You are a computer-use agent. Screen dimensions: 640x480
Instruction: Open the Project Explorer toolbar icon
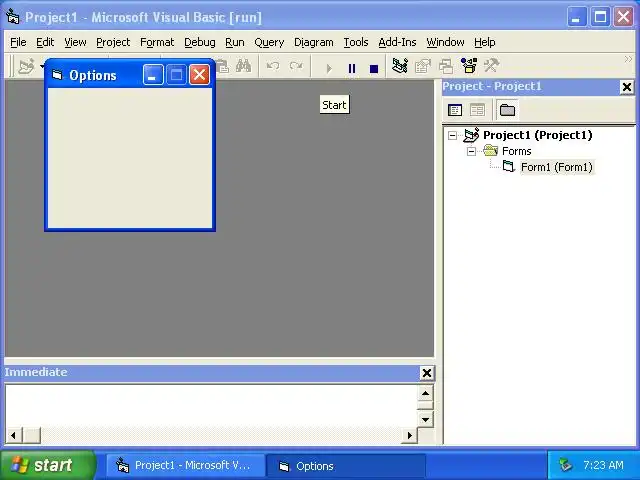pyautogui.click(x=400, y=66)
